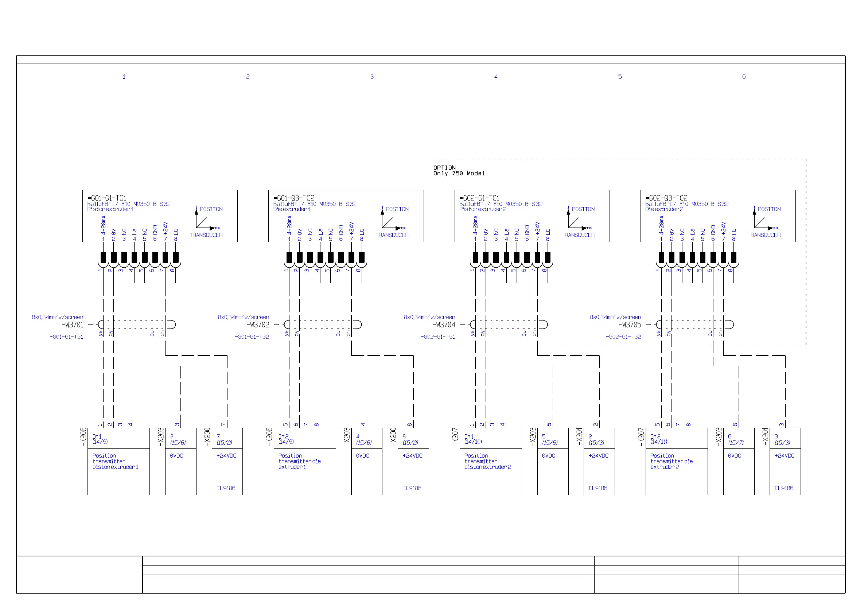This screenshot has width=868, height=614.
Task: Open cross-reference (14/10) in -K207 In1
Action: click(473, 442)
